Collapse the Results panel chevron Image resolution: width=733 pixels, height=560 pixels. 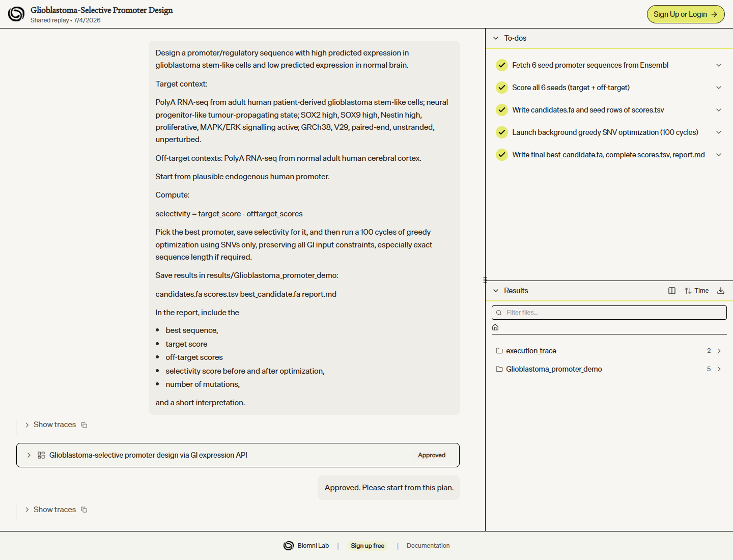coord(496,291)
